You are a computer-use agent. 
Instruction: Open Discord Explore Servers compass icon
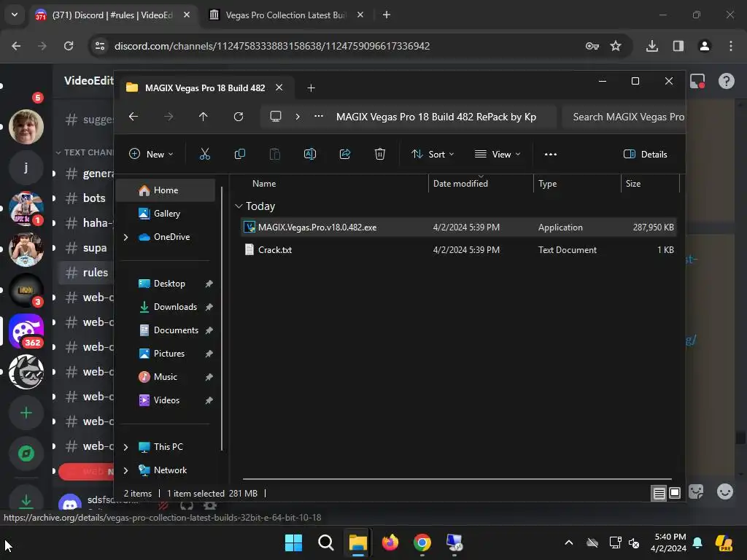(x=26, y=454)
